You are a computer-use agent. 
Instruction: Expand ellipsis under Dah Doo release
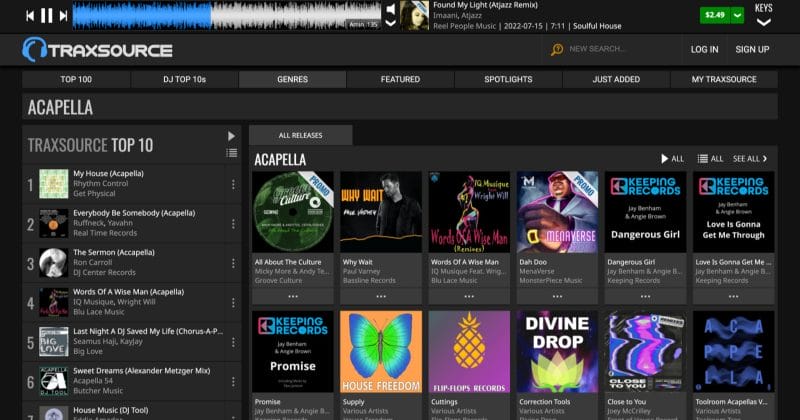pos(557,296)
